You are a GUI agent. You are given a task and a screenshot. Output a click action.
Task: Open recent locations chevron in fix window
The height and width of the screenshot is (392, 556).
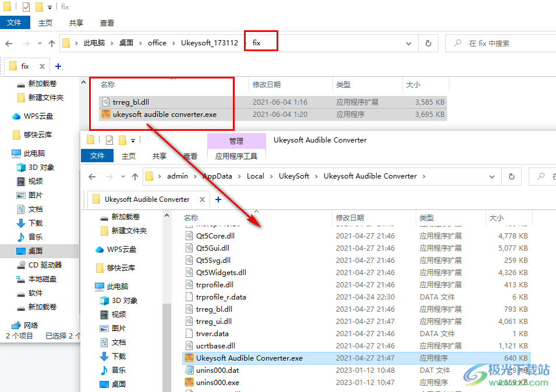[x=40, y=44]
